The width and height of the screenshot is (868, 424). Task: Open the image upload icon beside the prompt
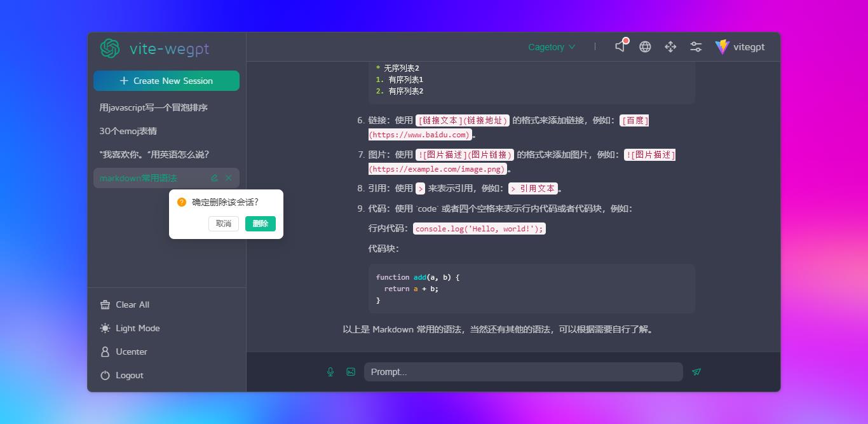click(351, 372)
